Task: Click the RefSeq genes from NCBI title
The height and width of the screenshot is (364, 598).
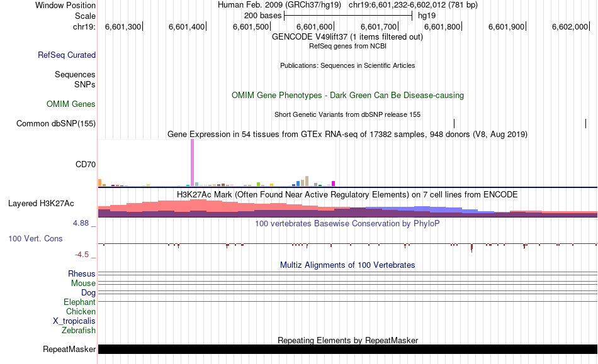Action: click(x=347, y=46)
